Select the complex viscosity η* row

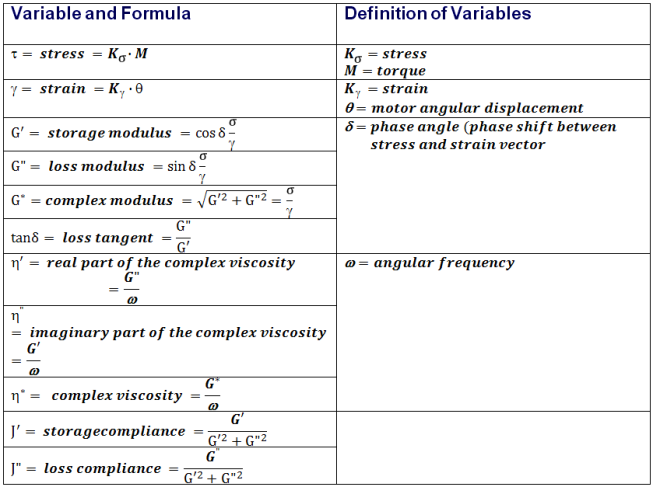click(170, 395)
